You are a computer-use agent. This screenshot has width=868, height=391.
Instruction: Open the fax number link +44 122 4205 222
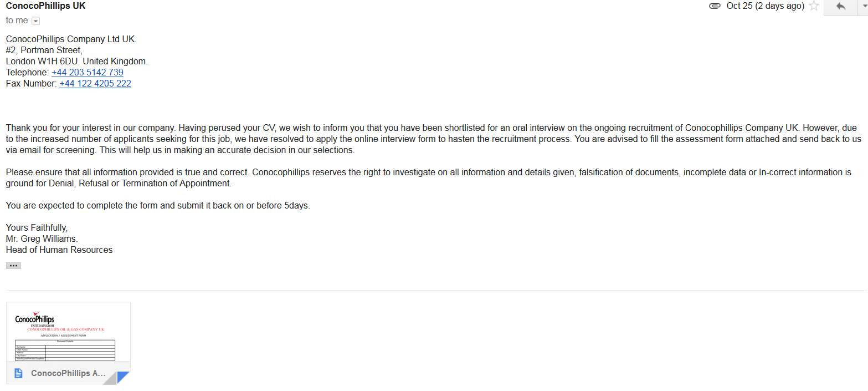(95, 84)
